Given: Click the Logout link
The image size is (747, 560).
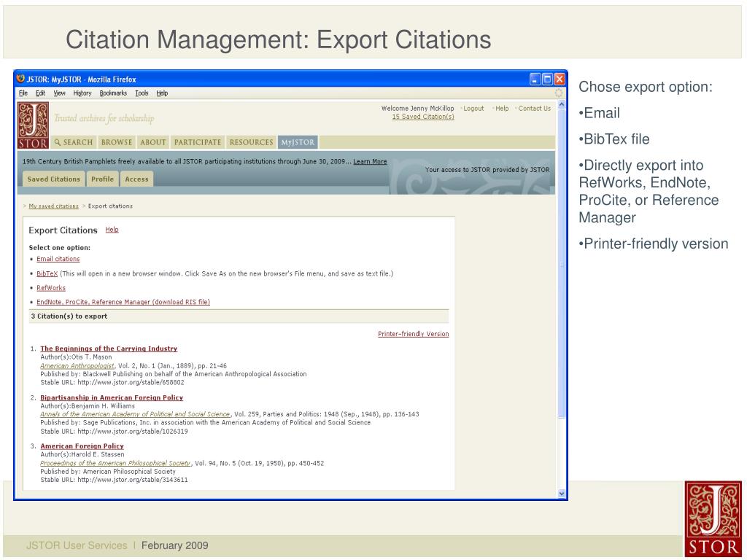Looking at the screenshot, I should [473, 109].
